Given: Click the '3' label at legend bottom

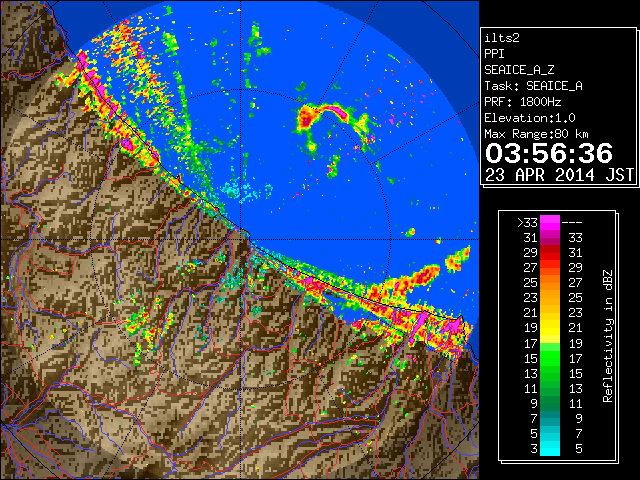Looking at the screenshot, I should [534, 449].
